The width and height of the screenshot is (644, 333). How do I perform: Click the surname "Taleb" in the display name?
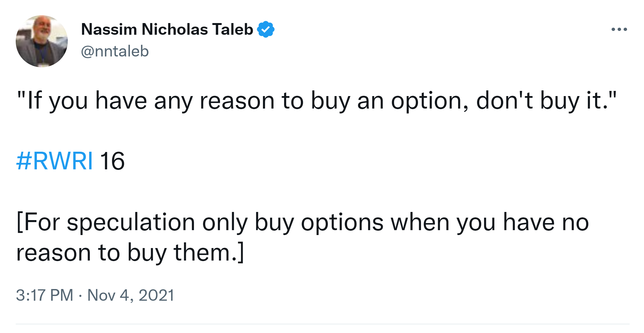point(233,29)
